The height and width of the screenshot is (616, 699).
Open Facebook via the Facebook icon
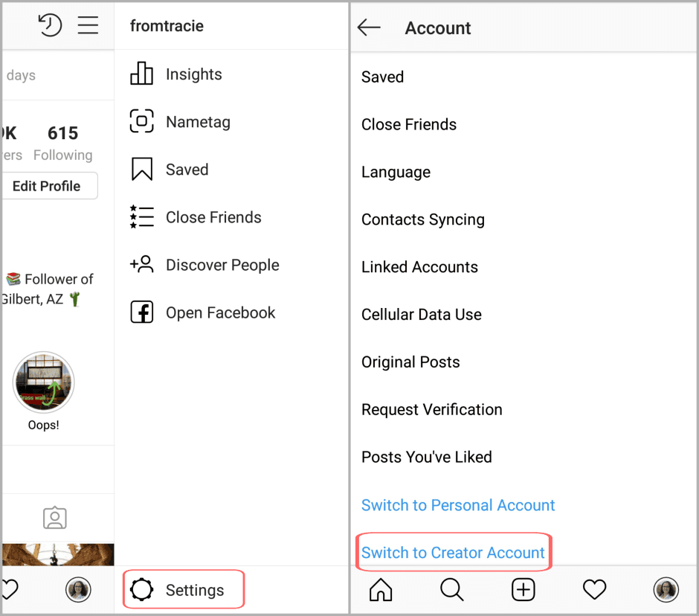point(142,312)
